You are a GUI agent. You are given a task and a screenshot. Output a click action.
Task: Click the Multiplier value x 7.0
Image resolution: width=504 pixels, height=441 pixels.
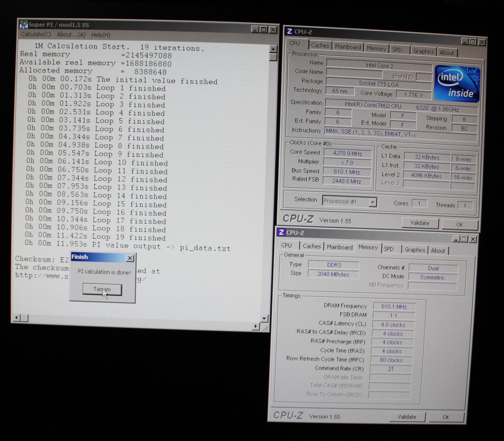point(347,162)
